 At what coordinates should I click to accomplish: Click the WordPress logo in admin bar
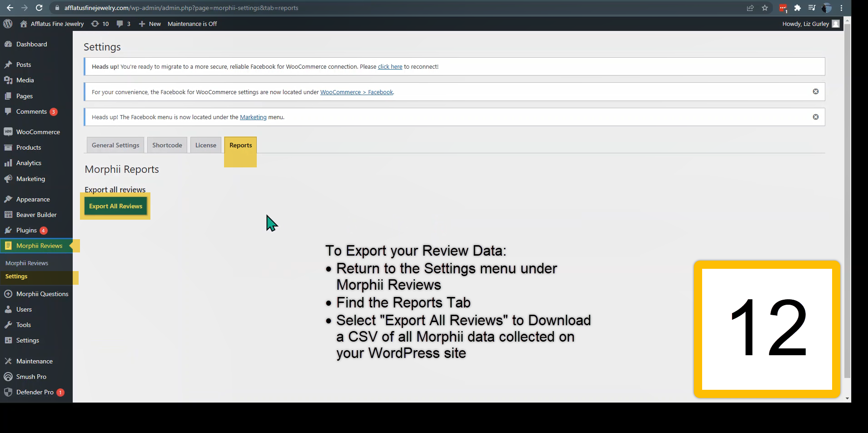click(8, 24)
